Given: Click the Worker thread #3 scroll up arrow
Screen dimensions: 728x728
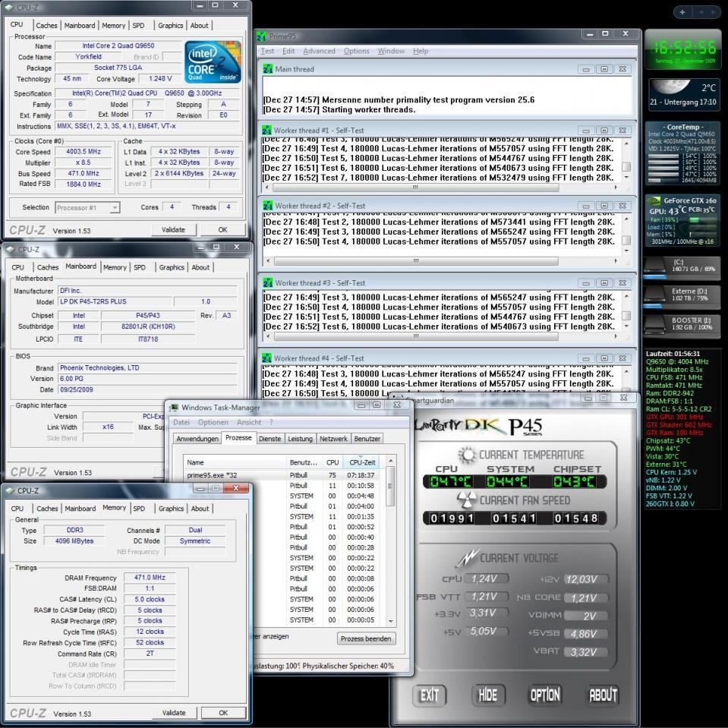Looking at the screenshot, I should [626, 297].
